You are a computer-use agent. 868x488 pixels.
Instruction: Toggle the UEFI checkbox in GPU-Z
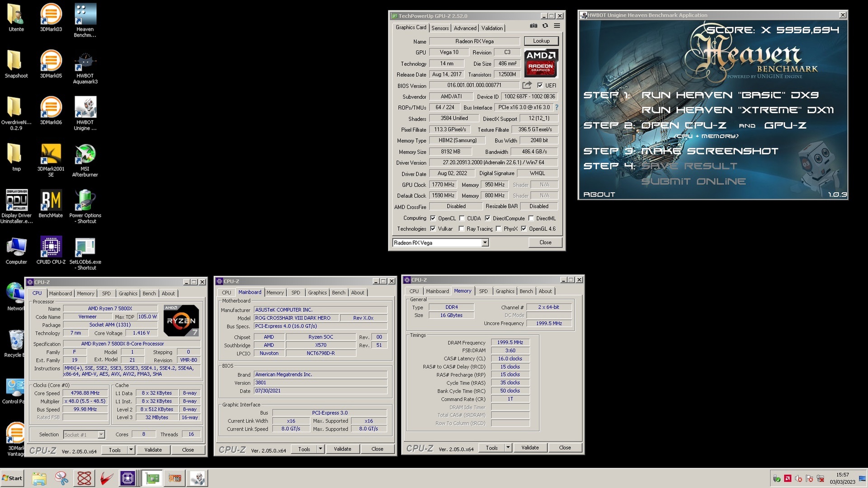[x=540, y=85]
